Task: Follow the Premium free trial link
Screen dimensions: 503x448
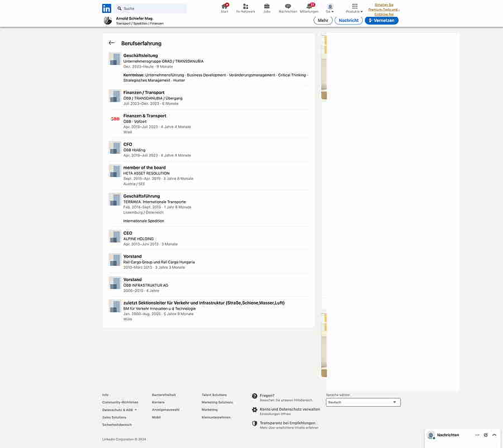Action: point(384,9)
